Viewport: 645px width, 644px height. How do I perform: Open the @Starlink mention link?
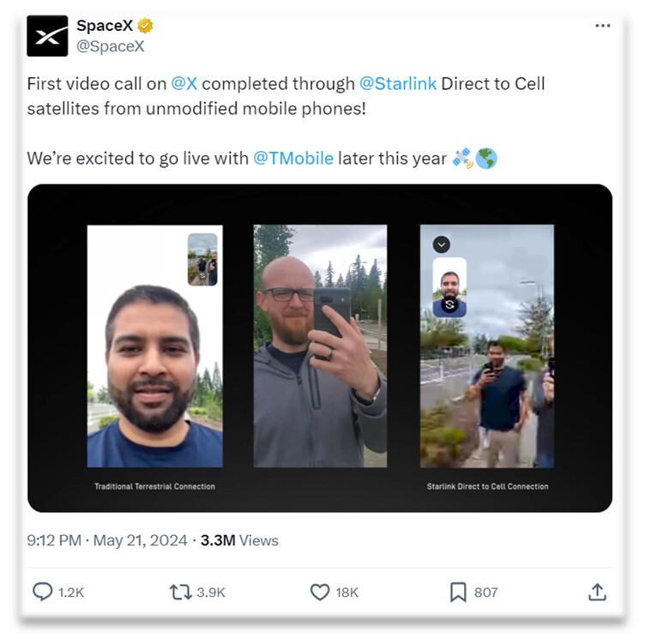pyautogui.click(x=398, y=84)
